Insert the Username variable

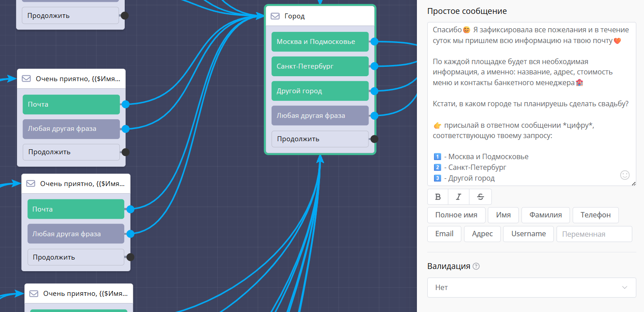point(528,234)
